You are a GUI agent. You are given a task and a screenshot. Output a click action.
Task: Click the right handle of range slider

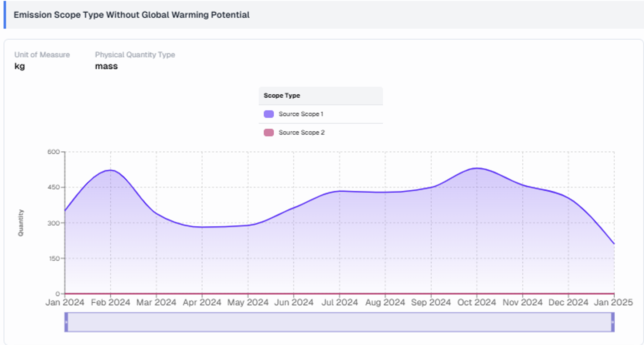612,322
